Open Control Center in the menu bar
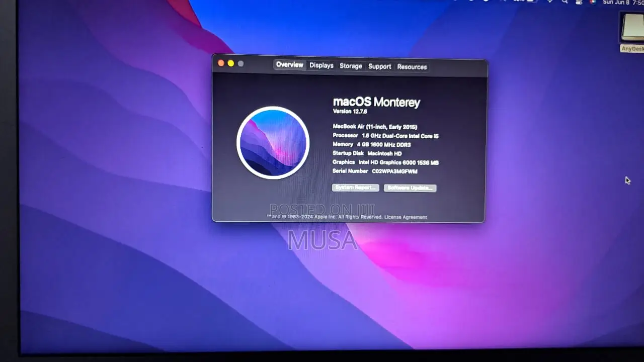This screenshot has width=644, height=362. click(579, 2)
